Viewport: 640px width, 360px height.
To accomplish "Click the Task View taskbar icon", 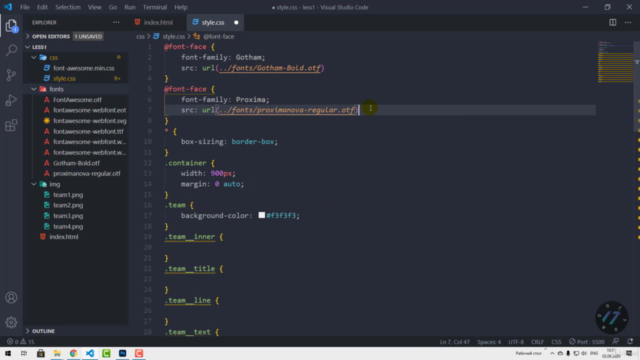I will 24,353.
